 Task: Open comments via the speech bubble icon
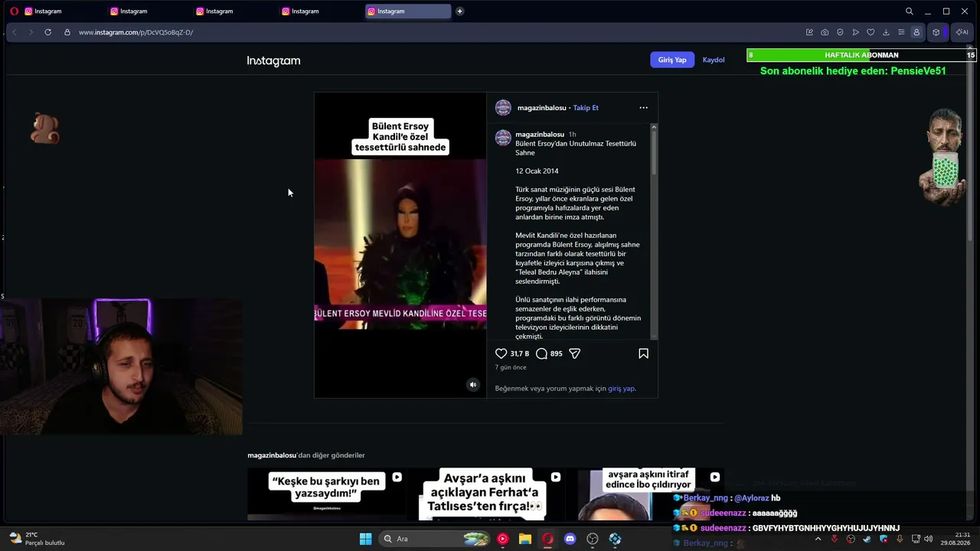(x=541, y=354)
